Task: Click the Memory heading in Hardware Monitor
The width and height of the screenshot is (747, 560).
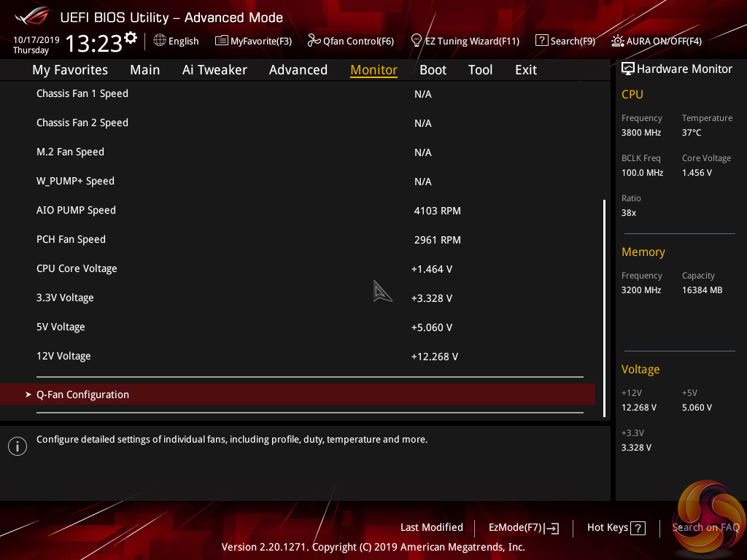Action: pyautogui.click(x=643, y=252)
